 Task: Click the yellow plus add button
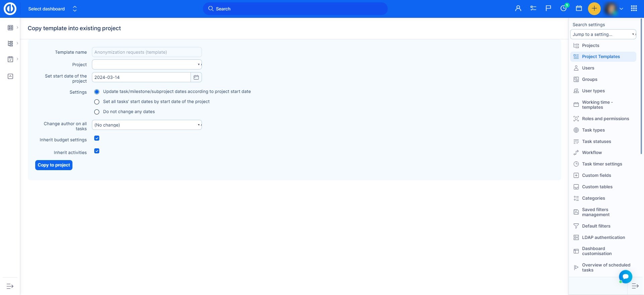pyautogui.click(x=594, y=9)
